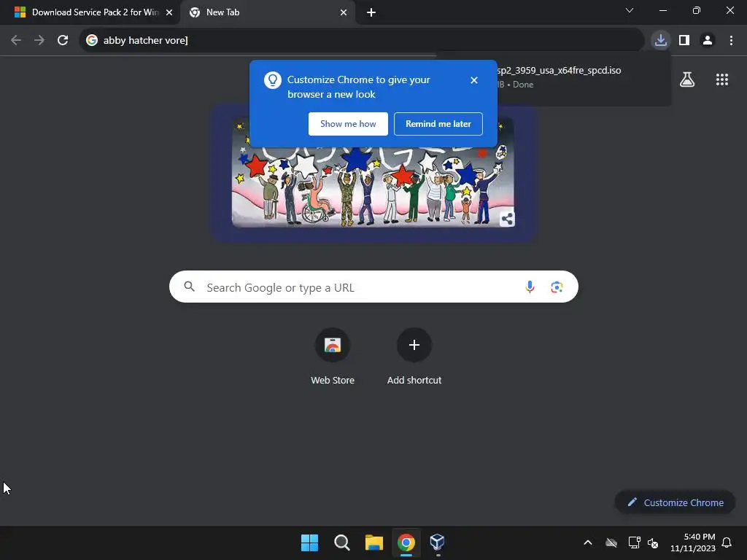747x560 pixels.
Task: Open the network status tray icon
Action: coord(634,542)
